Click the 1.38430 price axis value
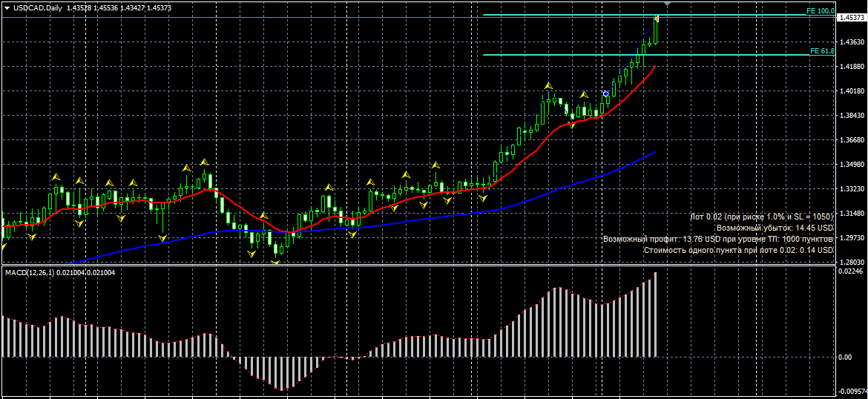Viewport: 868px width, 399px height. click(x=851, y=115)
